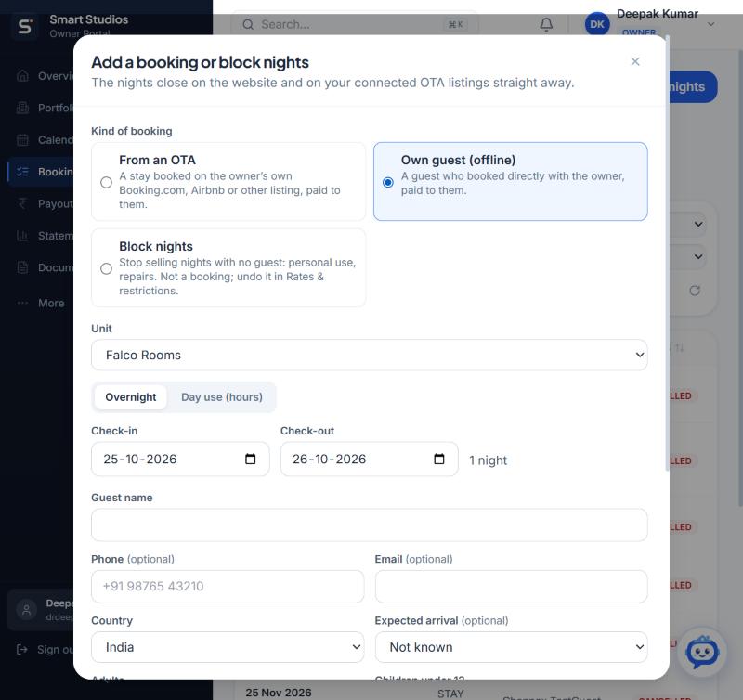Click the blue nights button behind dialog
This screenshot has width=743, height=700.
click(x=693, y=86)
